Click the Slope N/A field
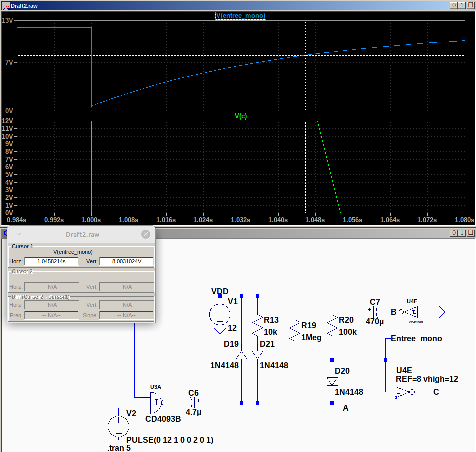 coord(127,315)
